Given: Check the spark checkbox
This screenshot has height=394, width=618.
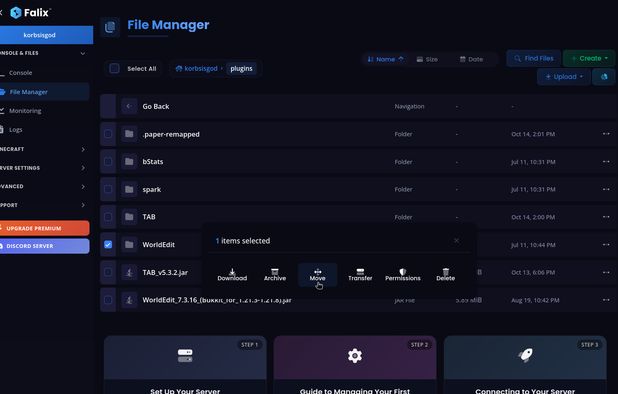Looking at the screenshot, I should [x=108, y=189].
